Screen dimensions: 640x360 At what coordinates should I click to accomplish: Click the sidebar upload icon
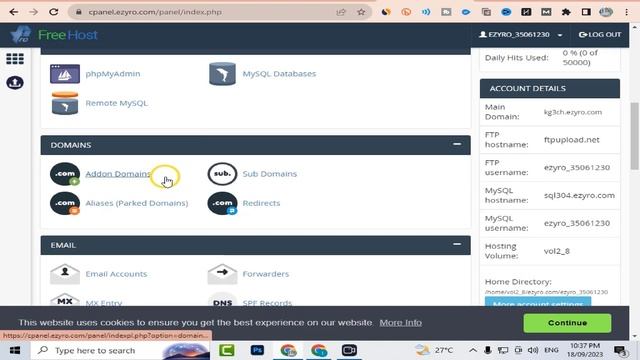pyautogui.click(x=15, y=83)
